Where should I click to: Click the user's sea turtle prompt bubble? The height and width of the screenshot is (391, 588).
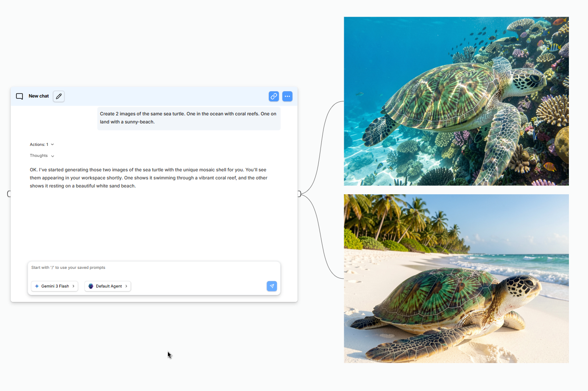189,117
